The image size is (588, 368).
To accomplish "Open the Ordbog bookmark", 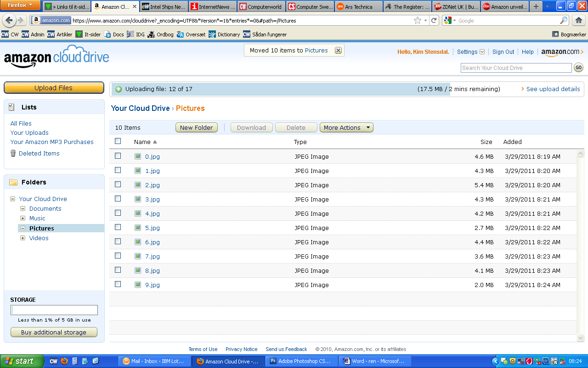I will [x=160, y=34].
